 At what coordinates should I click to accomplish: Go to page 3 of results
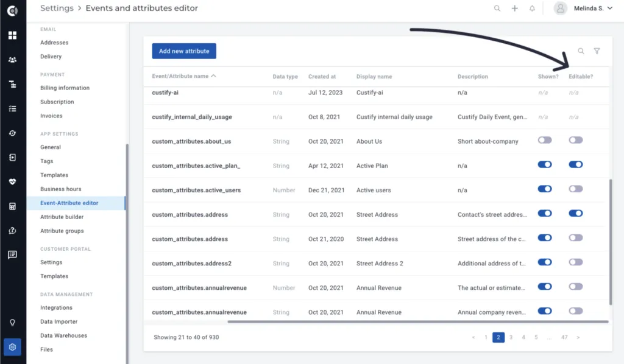click(x=511, y=337)
